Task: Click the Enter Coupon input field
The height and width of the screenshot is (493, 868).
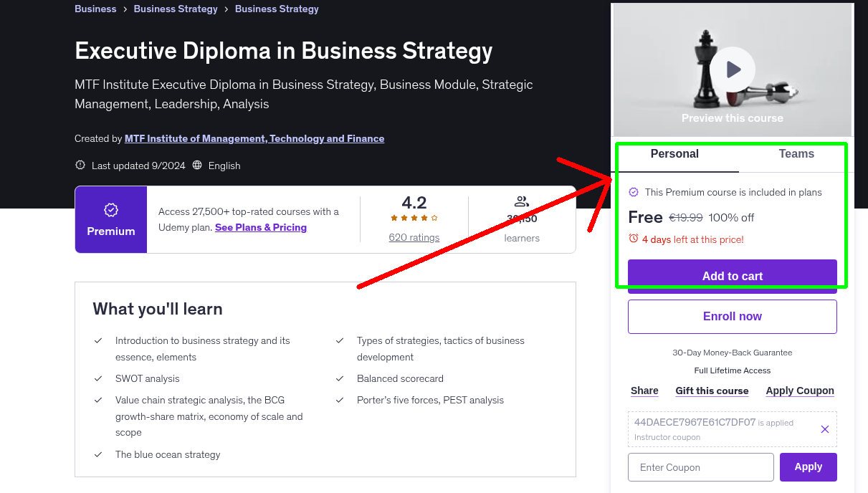Action: [x=700, y=466]
